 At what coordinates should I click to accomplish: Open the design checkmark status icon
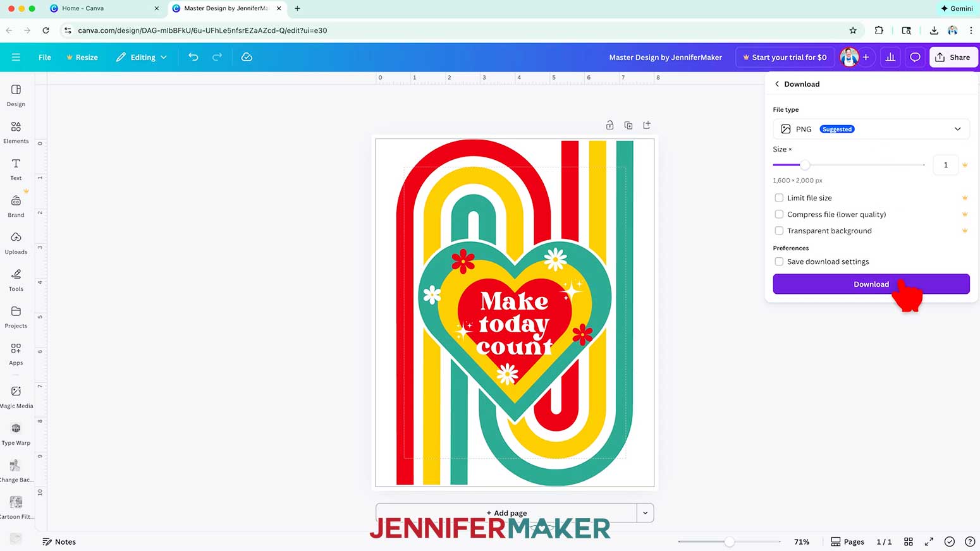click(949, 542)
